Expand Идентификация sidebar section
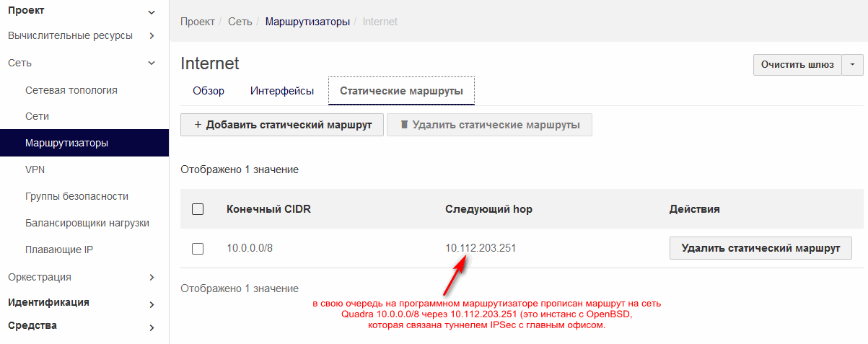Screen dimensions: 868x344 coord(84,303)
